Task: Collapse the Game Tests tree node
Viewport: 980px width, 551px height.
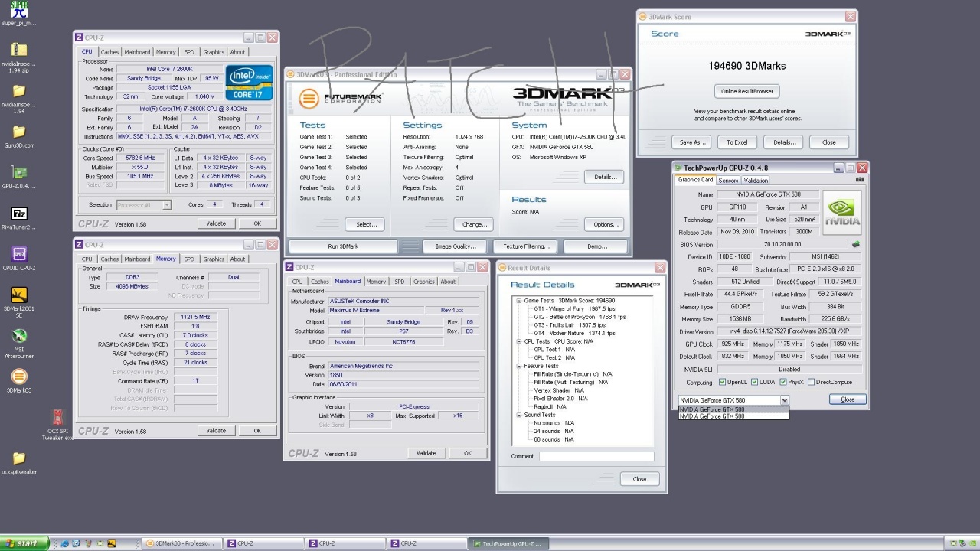Action: (x=518, y=301)
